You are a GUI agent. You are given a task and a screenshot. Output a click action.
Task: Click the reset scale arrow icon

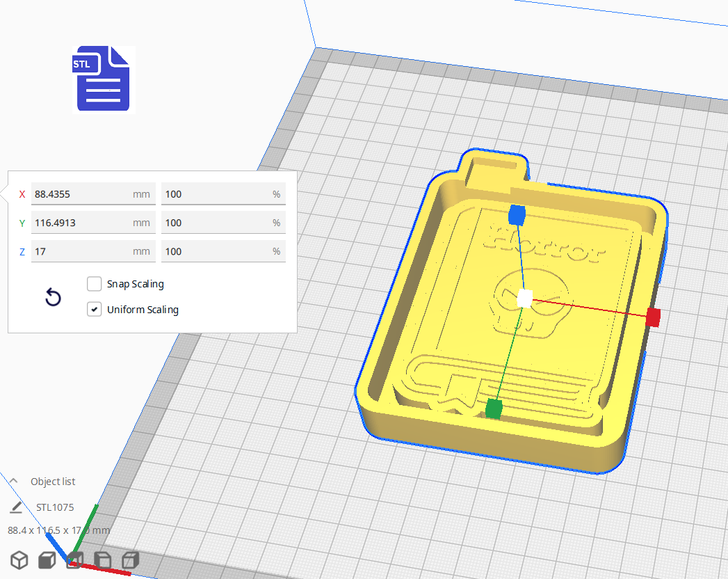53,297
